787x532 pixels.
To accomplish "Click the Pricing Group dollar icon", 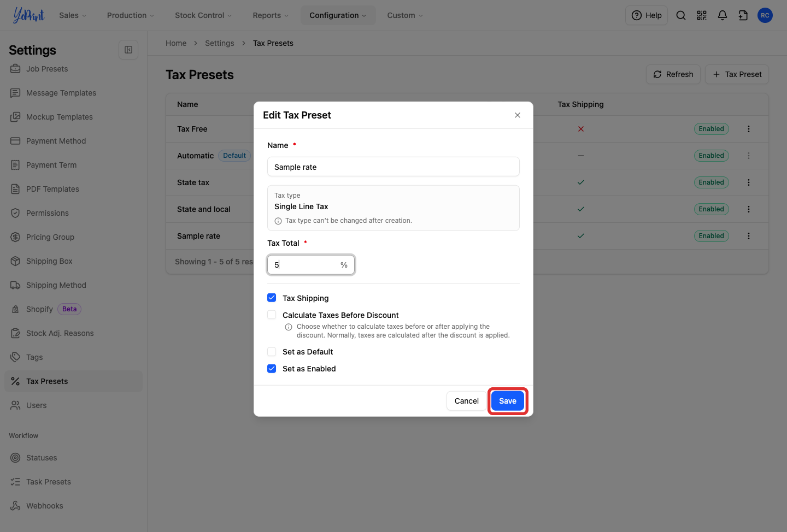I will point(15,237).
